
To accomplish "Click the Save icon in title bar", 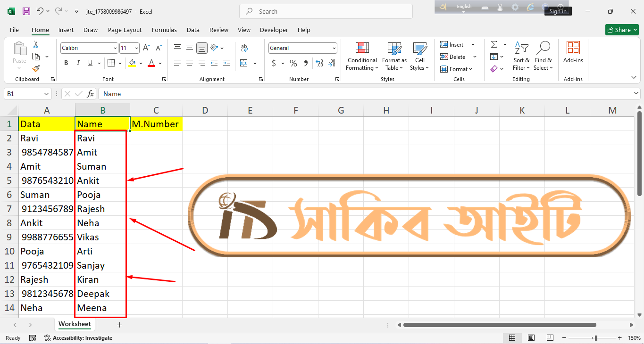I will 26,11.
